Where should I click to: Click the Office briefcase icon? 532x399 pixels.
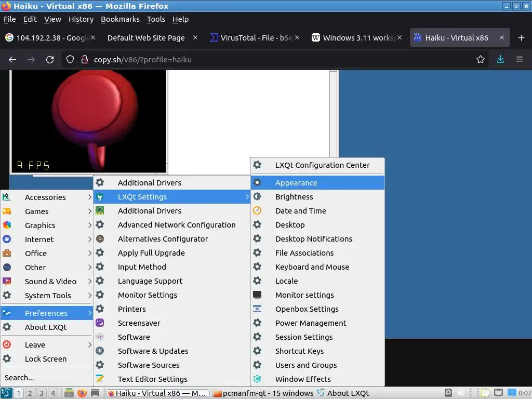[x=7, y=253]
